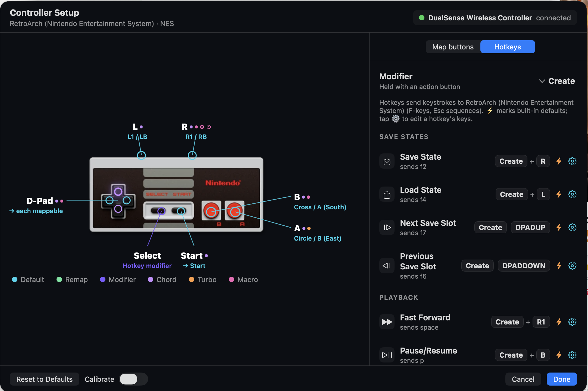Toggle the Calibrate switch
This screenshot has width=588, height=391.
click(133, 379)
